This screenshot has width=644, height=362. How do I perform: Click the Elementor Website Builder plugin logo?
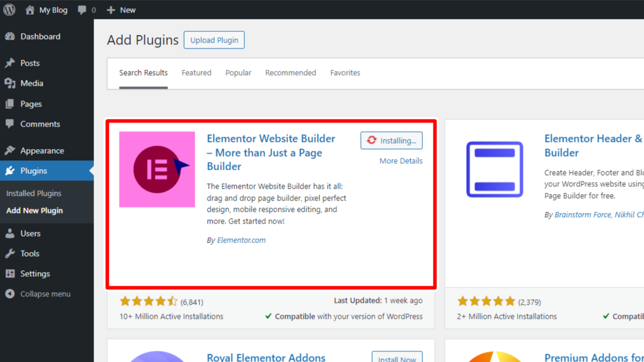coord(157,169)
